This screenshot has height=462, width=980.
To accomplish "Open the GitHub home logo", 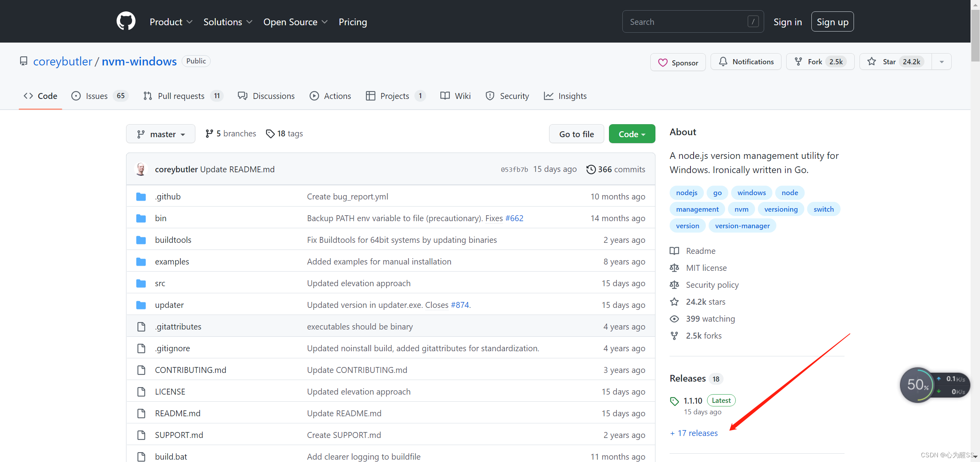I will click(126, 21).
